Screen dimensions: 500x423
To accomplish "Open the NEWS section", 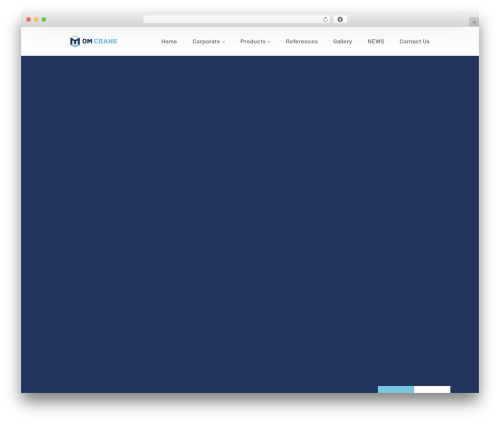I will coord(376,41).
